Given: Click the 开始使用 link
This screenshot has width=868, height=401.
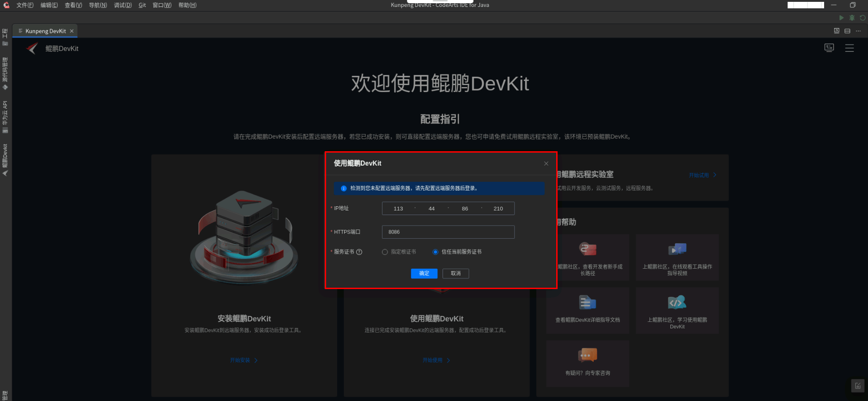Looking at the screenshot, I should pyautogui.click(x=437, y=360).
